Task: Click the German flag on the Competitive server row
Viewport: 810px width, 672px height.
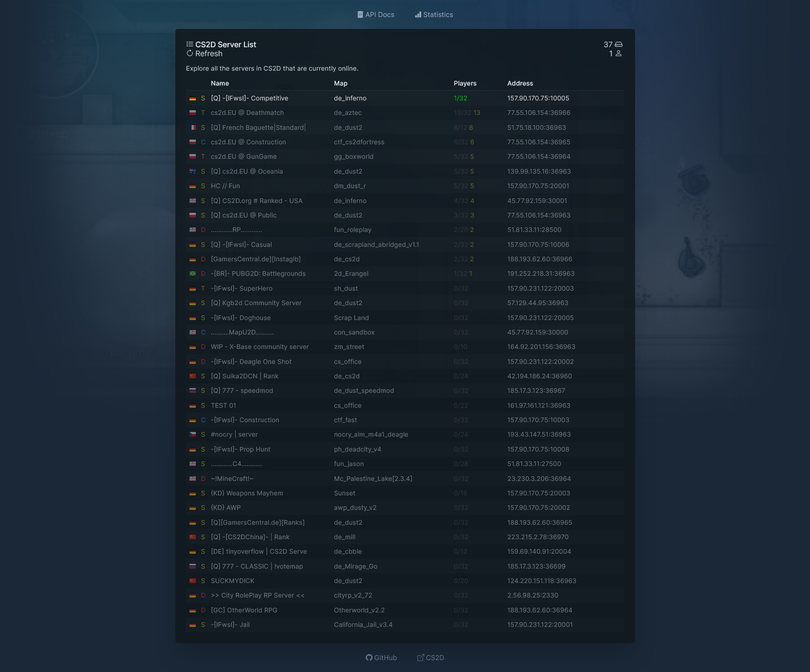Action: tap(192, 98)
